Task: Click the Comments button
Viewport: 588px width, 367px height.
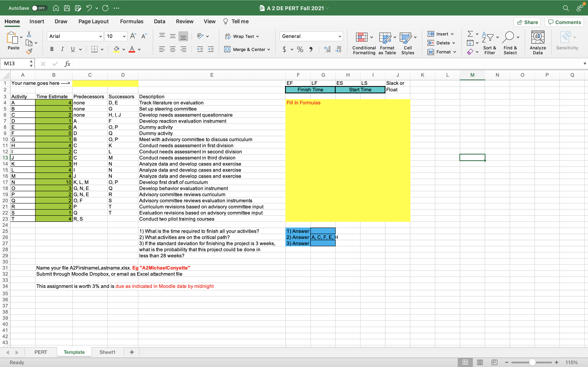Action: point(564,22)
